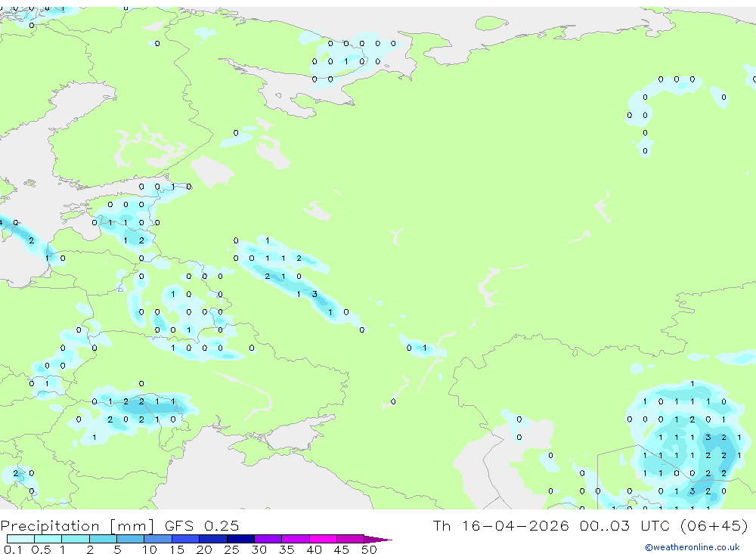The height and width of the screenshot is (554, 756).
Task: Select the 2–5 mm legend color swatch
Action: click(x=103, y=539)
